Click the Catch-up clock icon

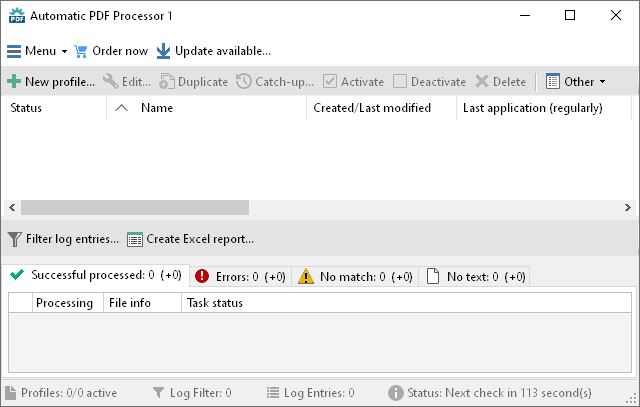pos(244,82)
